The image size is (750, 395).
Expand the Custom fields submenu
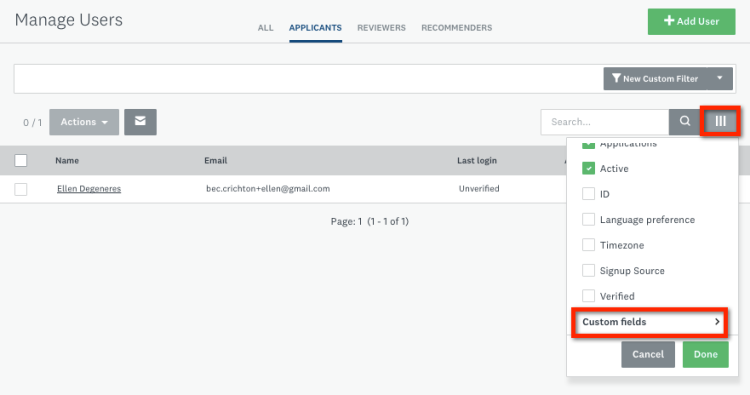tap(650, 322)
